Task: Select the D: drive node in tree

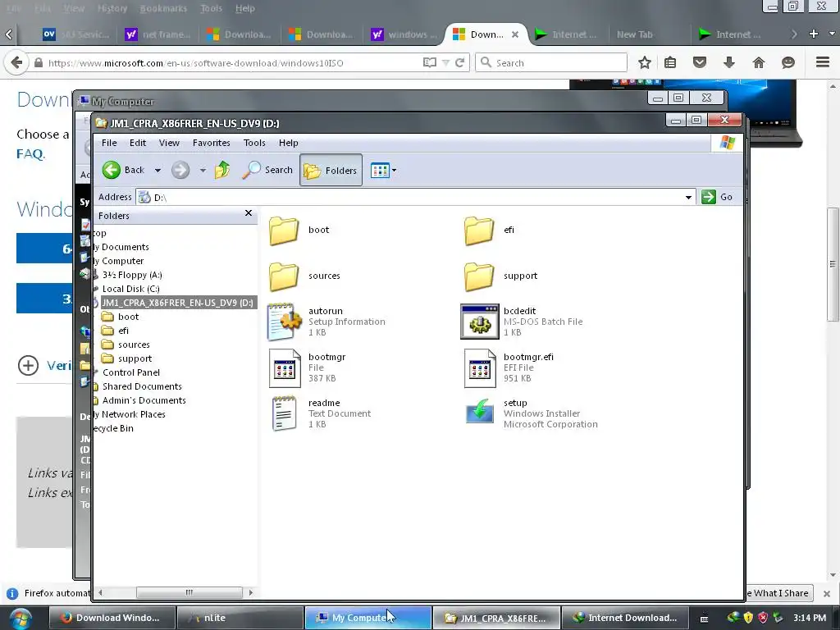Action: pos(177,303)
